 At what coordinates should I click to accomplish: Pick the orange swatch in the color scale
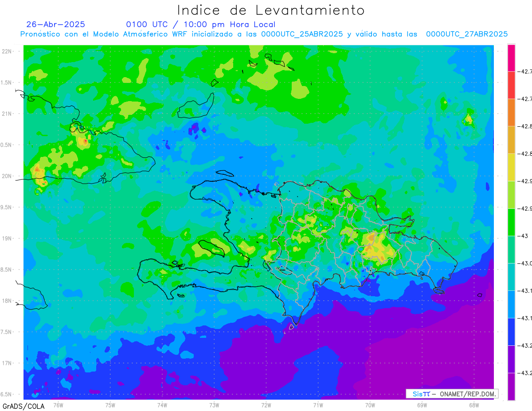pyautogui.click(x=511, y=113)
